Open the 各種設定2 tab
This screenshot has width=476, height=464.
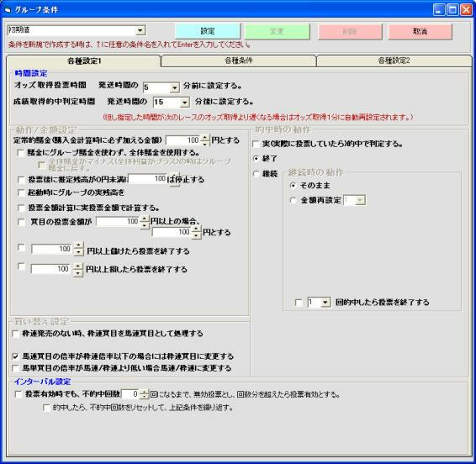[x=394, y=61]
